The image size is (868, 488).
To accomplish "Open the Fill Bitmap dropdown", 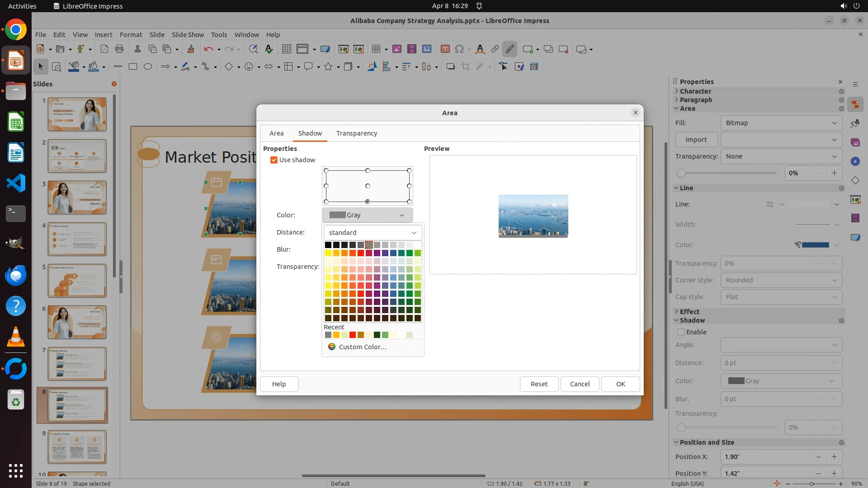I will click(781, 123).
